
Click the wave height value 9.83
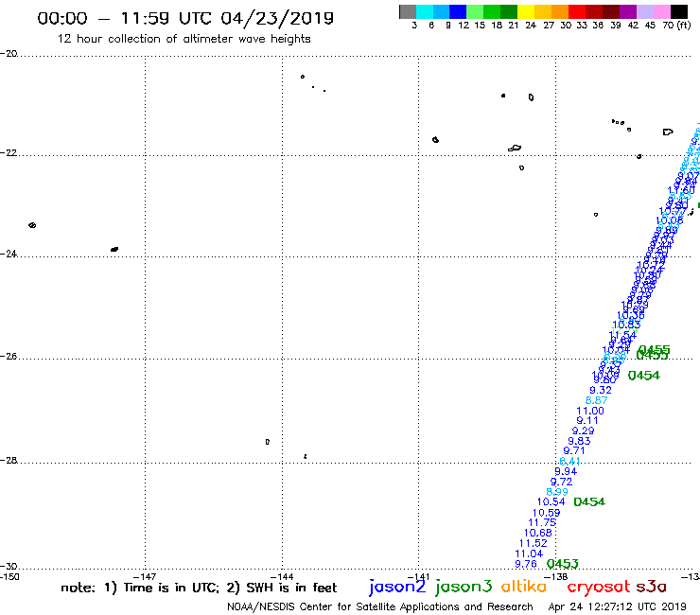(x=579, y=441)
